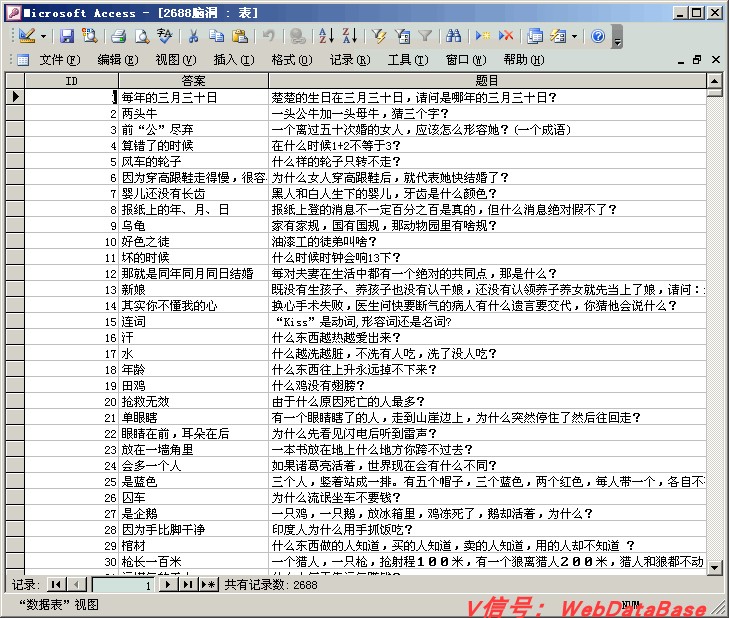The height and width of the screenshot is (618, 729).
Task: Open the 视图(V) menu
Action: coord(176,60)
